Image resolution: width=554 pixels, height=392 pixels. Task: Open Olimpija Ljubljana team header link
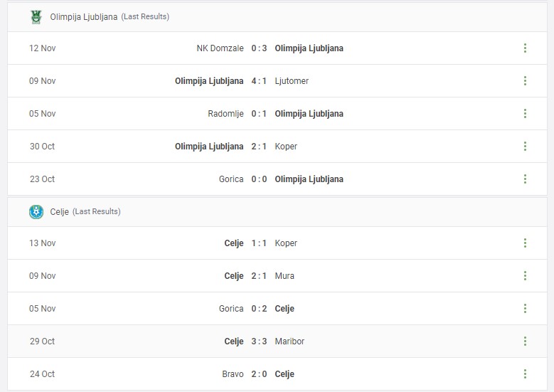point(84,16)
